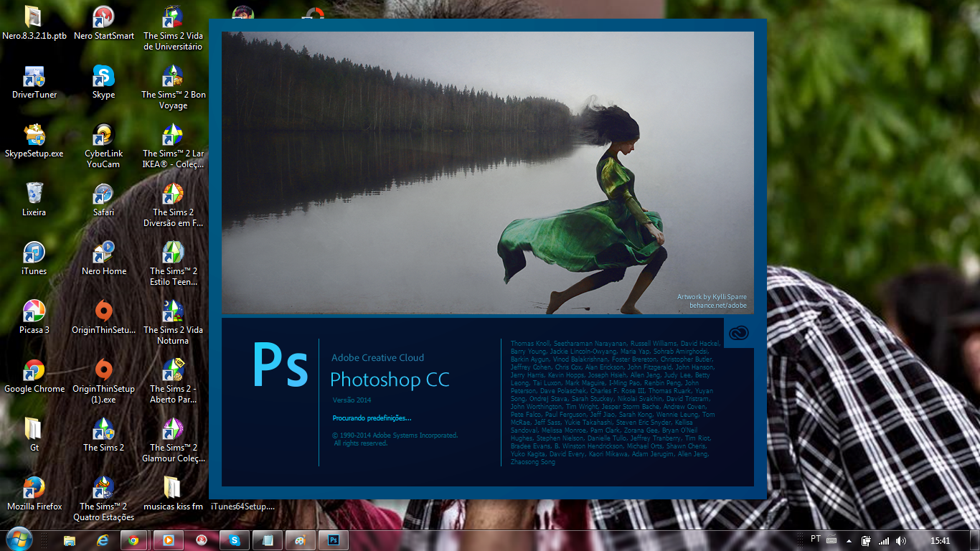
Task: Select the Nero Home desktop shortcut
Action: [x=103, y=258]
